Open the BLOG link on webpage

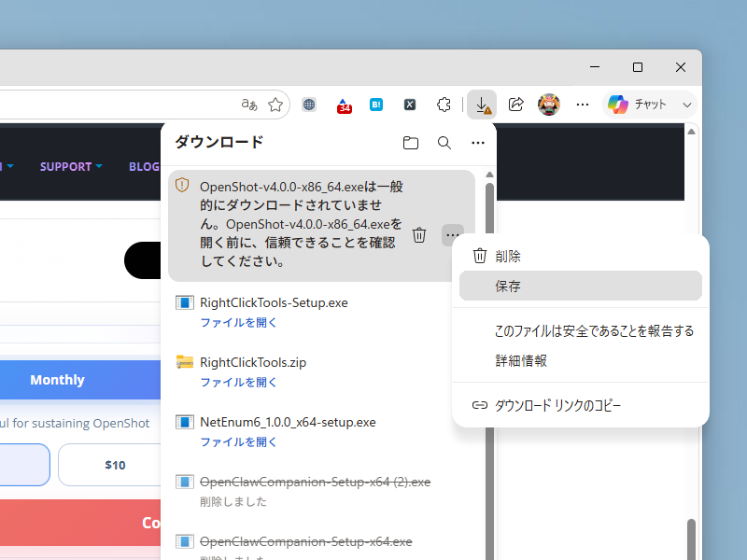[145, 167]
